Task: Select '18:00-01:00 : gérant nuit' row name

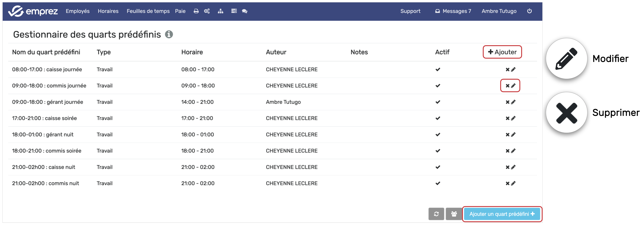Action: click(x=43, y=134)
